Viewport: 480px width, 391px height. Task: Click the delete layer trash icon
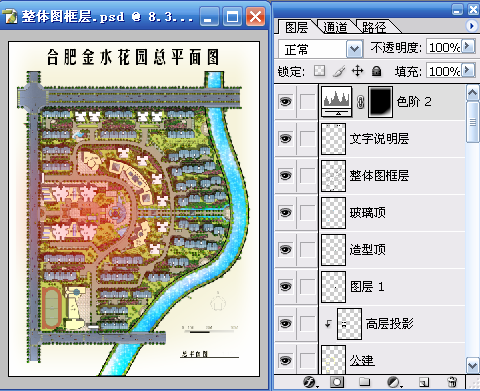(452, 382)
